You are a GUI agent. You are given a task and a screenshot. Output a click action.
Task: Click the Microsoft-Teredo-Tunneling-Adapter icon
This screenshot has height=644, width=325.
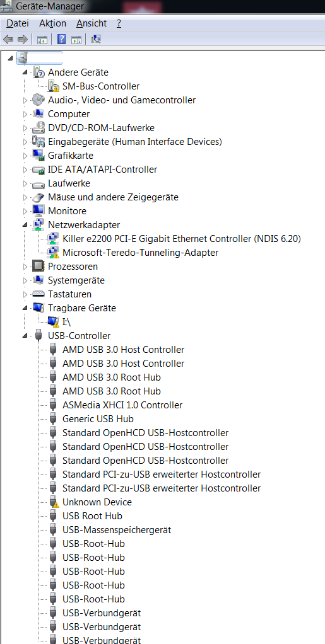coord(54,252)
